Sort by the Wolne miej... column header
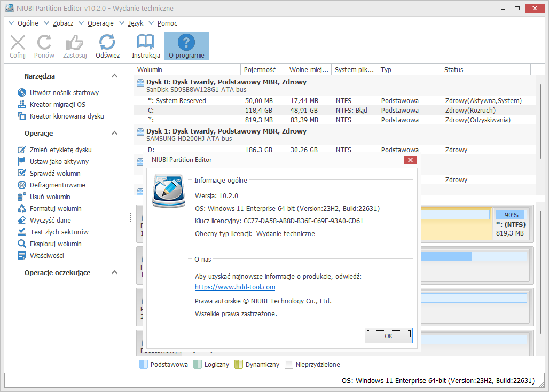 tap(309, 69)
